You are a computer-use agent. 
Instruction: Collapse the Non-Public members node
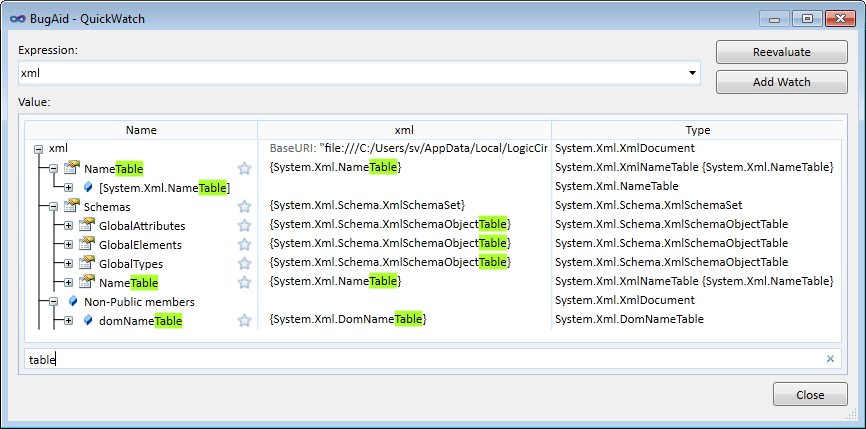[54, 301]
